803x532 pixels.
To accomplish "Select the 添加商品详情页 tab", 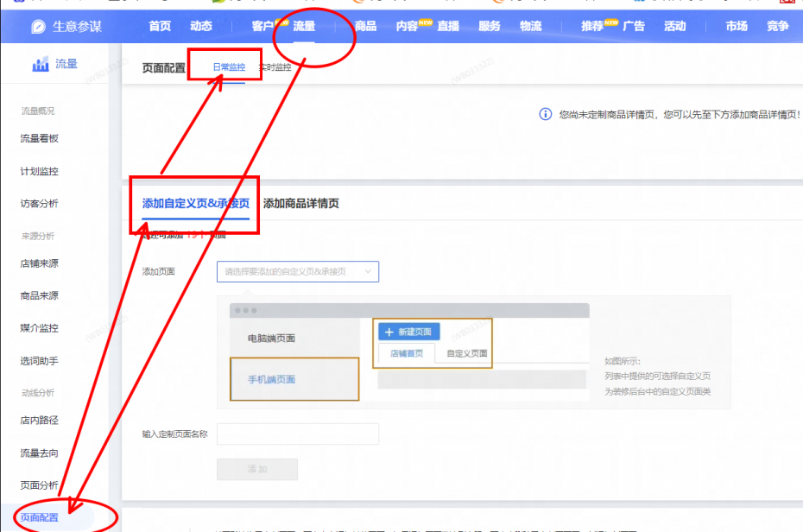I will [x=301, y=203].
